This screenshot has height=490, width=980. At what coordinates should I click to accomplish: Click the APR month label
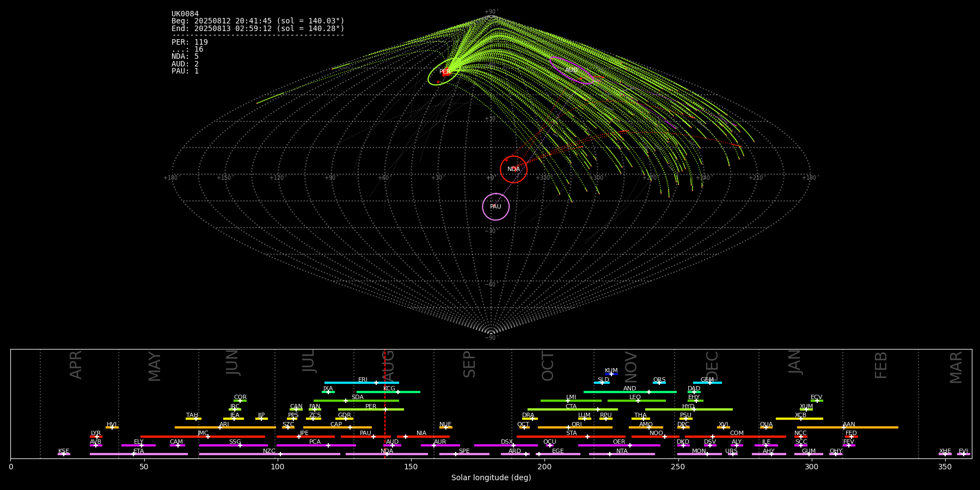point(76,365)
